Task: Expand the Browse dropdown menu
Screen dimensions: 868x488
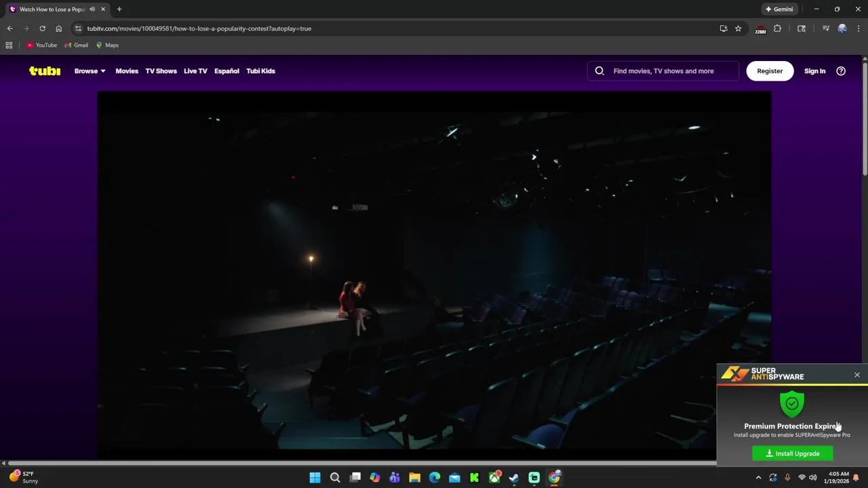Action: (90, 71)
